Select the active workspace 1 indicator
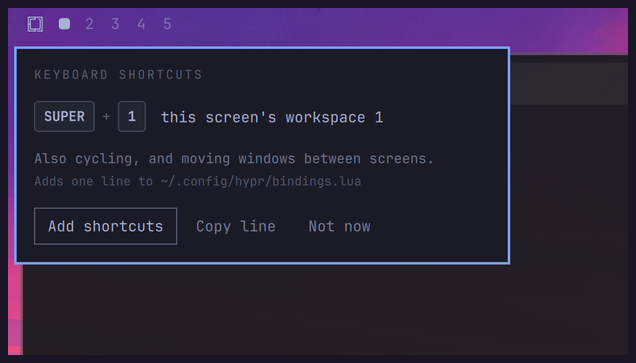Screen dimensions: 636x363 click(64, 24)
